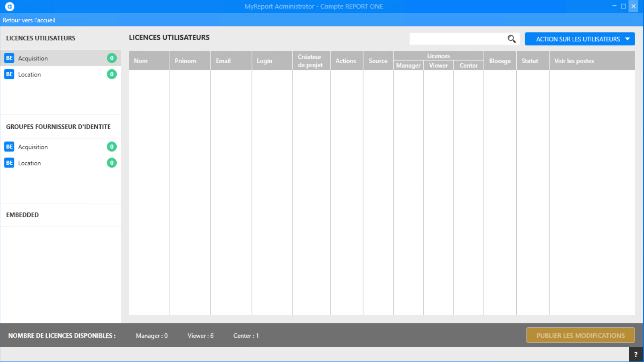The width and height of the screenshot is (644, 362).
Task: Open Groupes Fournisseur d'Identité section header
Action: pyautogui.click(x=58, y=126)
